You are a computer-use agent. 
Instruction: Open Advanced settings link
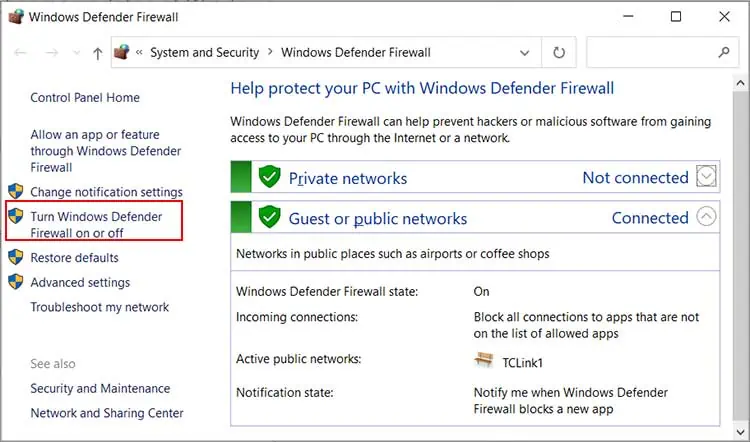80,282
